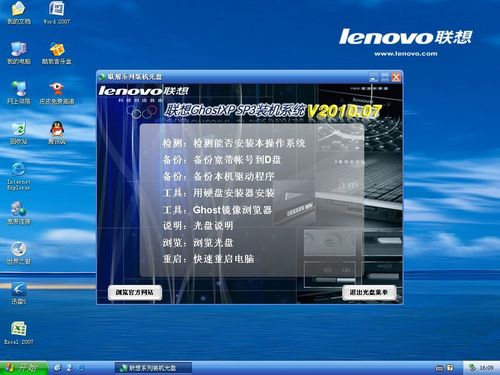Select 浏览光盘 browse disc option
This screenshot has height=375, width=500.
198,243
